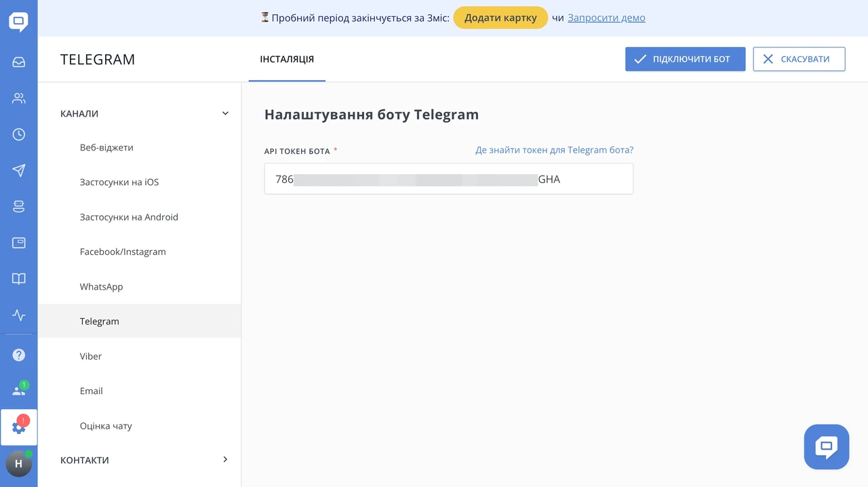The width and height of the screenshot is (868, 487).
Task: Click the TELEGRAM page title
Action: (98, 59)
